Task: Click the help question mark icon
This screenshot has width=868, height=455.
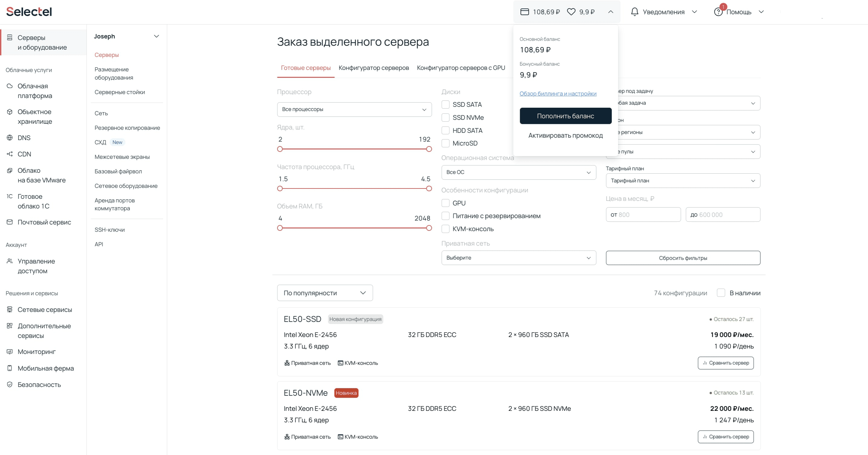Action: (718, 12)
